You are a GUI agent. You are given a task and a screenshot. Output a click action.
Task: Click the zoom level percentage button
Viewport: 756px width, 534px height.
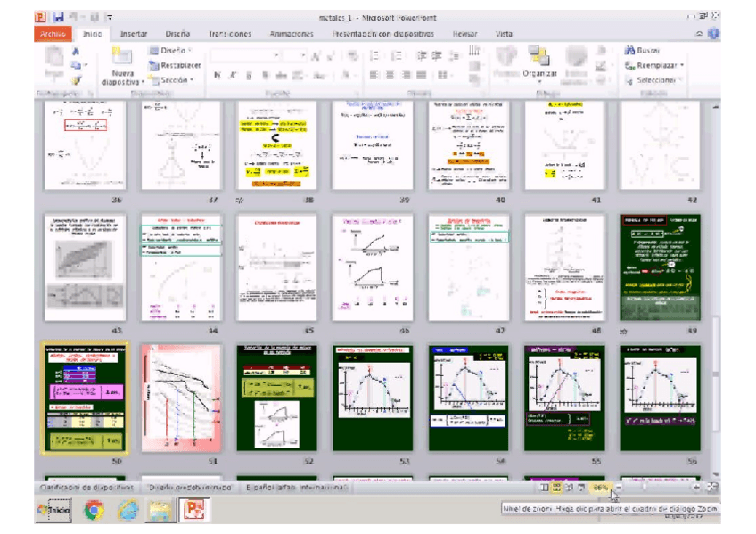click(601, 488)
